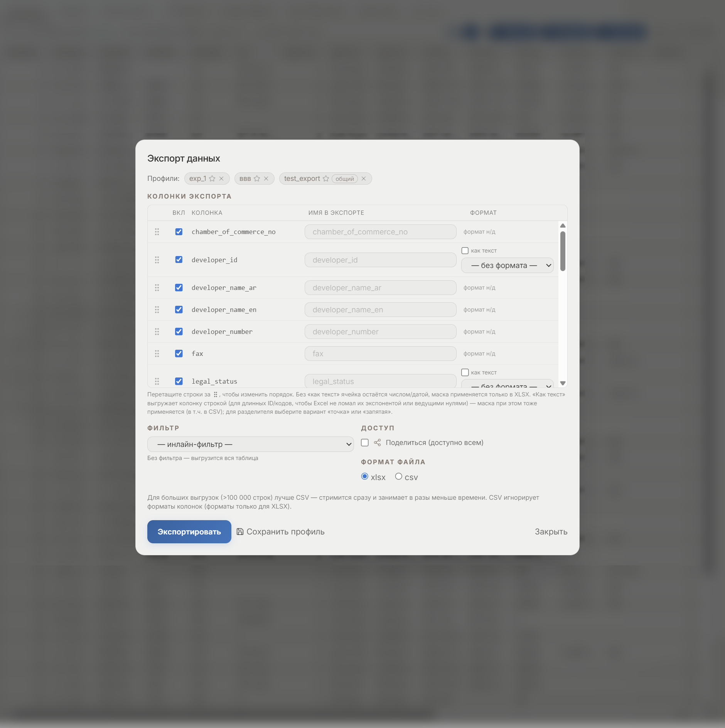Viewport: 725px width, 728px height.
Task: Remove the test_export profile chip
Action: click(364, 179)
